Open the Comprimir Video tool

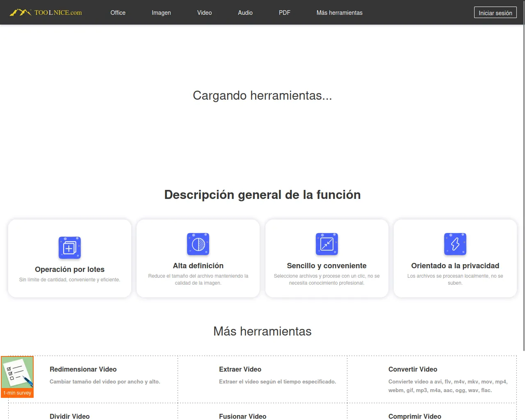point(415,416)
